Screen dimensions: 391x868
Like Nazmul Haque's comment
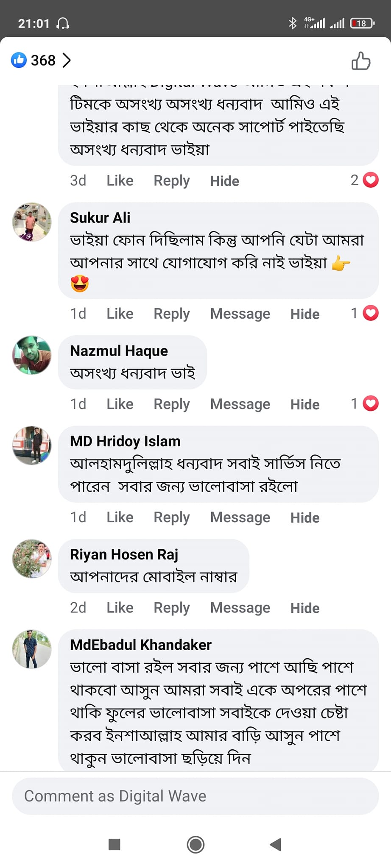coord(120,404)
